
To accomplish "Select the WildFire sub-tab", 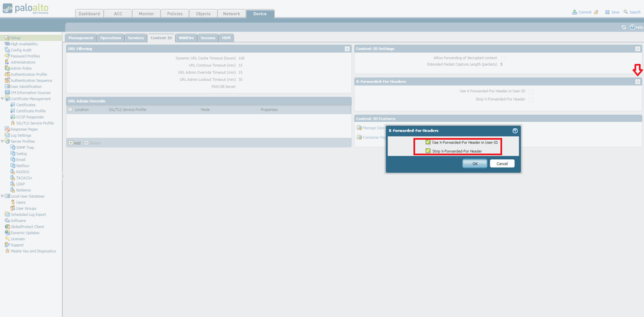I will (x=186, y=38).
